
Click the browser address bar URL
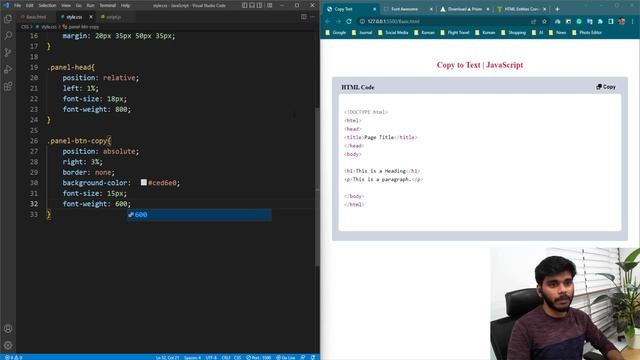[x=393, y=21]
